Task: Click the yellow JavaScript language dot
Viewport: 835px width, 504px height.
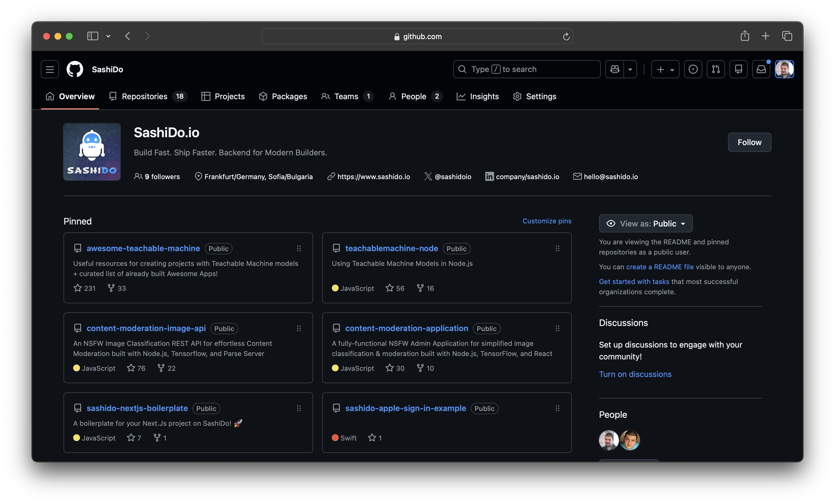Action: click(335, 288)
